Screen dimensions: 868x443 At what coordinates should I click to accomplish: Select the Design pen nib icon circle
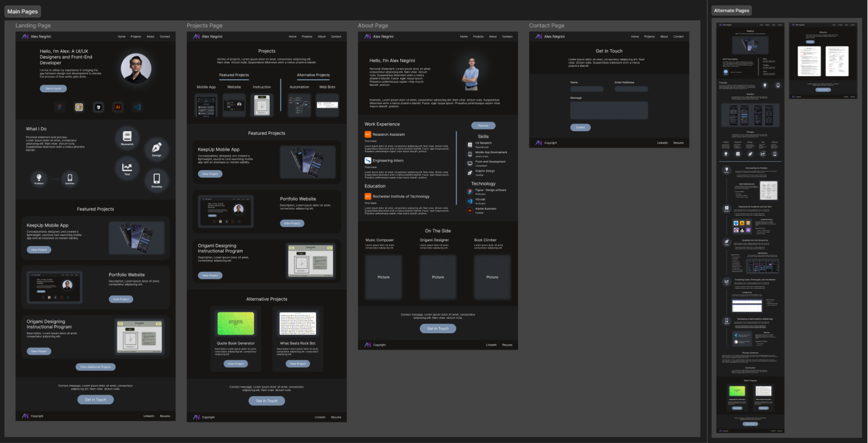click(156, 149)
